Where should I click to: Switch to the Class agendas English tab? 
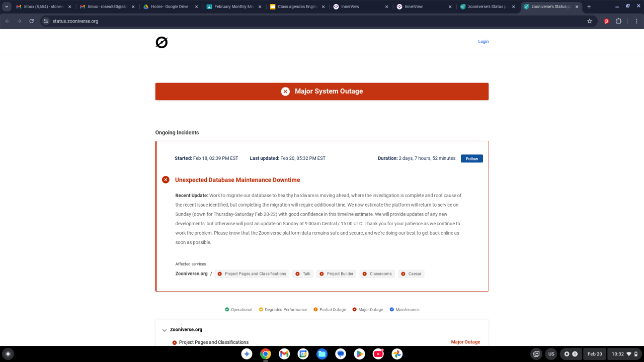(297, 7)
